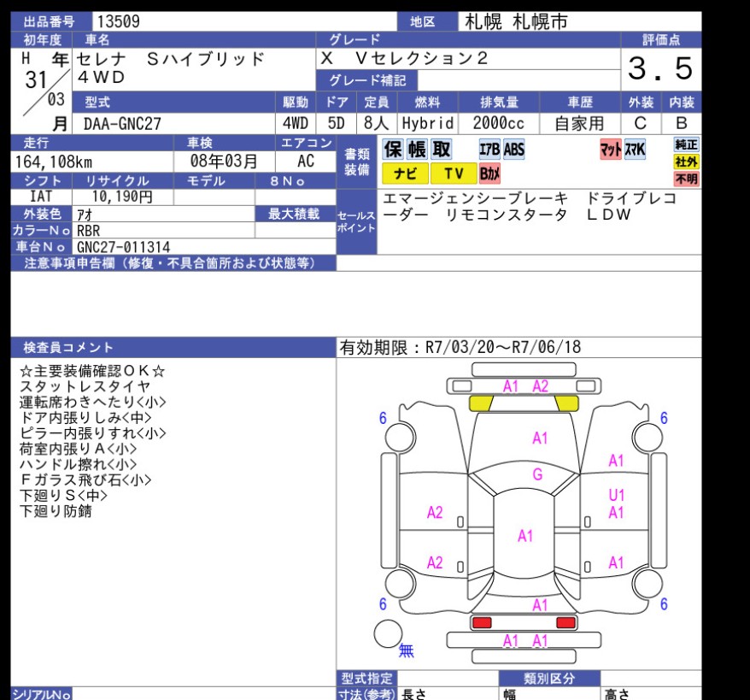This screenshot has width=750, height=700.
Task: Click the exterior grade C
Action: (x=641, y=123)
